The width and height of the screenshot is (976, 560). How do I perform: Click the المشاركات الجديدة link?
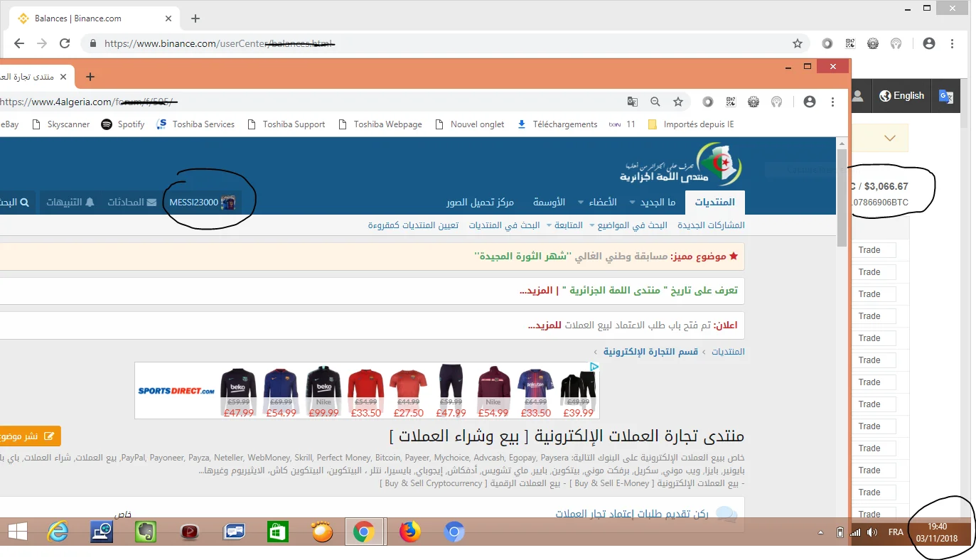[x=711, y=225]
